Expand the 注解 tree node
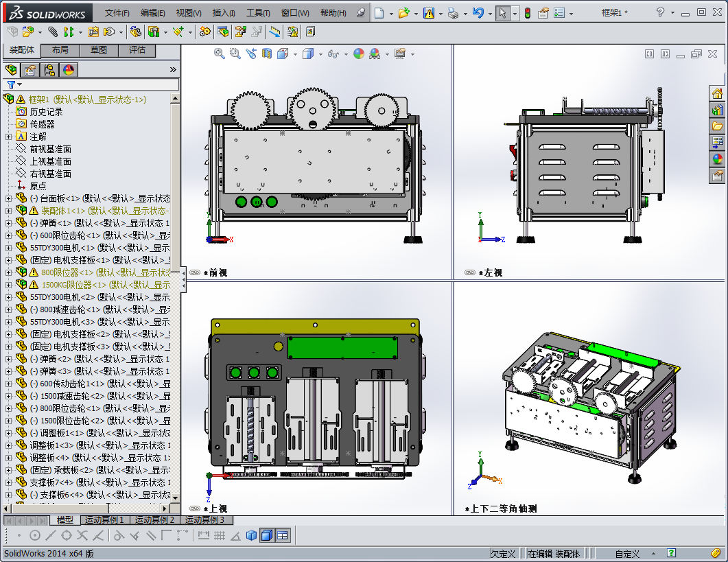Image resolution: width=728 pixels, height=562 pixels. (x=8, y=137)
